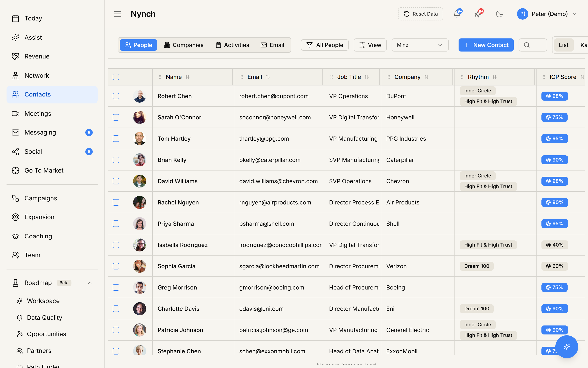
Task: Select Sarah O'Connor's row checkbox
Action: 116,117
